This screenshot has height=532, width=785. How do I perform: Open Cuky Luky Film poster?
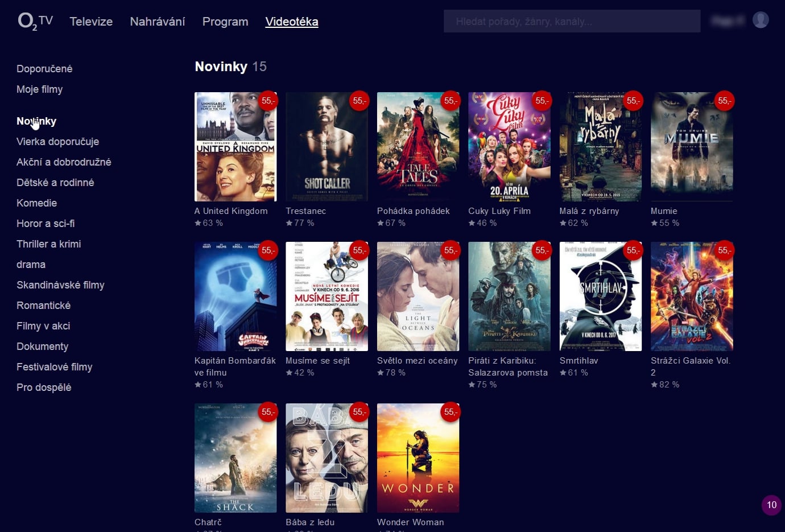(x=509, y=147)
